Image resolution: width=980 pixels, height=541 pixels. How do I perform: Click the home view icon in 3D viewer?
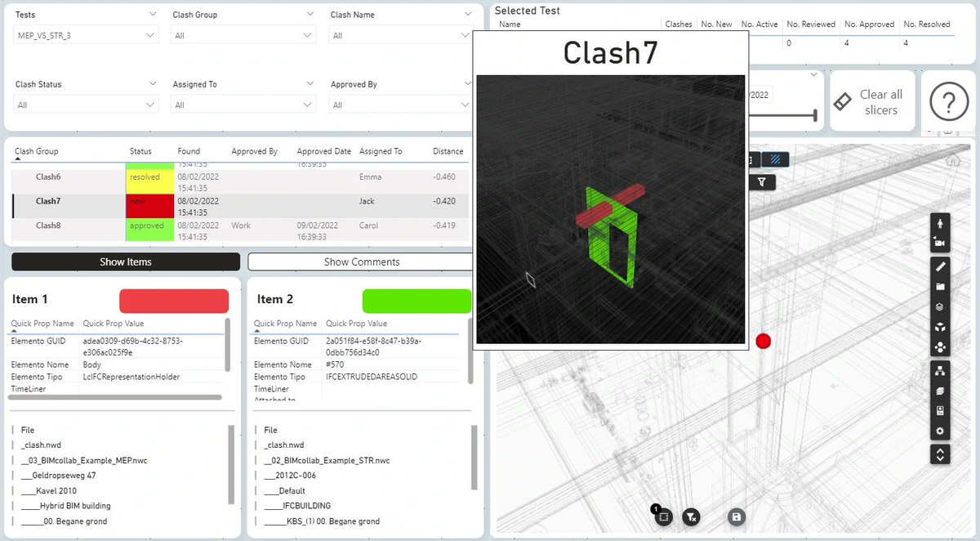pos(952,162)
